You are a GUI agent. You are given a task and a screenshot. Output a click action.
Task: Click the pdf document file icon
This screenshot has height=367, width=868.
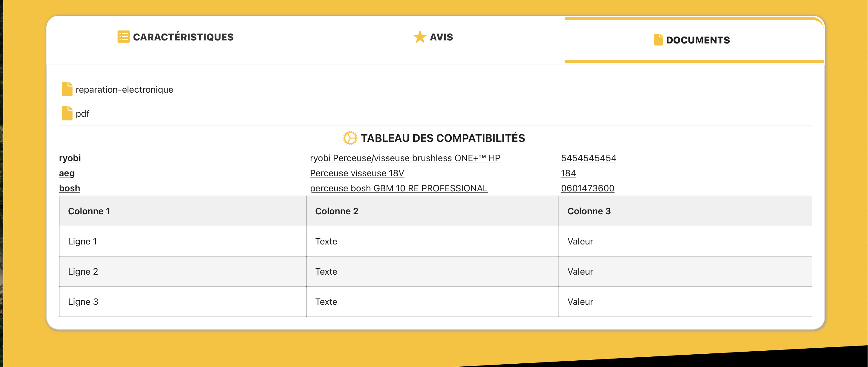(x=67, y=114)
